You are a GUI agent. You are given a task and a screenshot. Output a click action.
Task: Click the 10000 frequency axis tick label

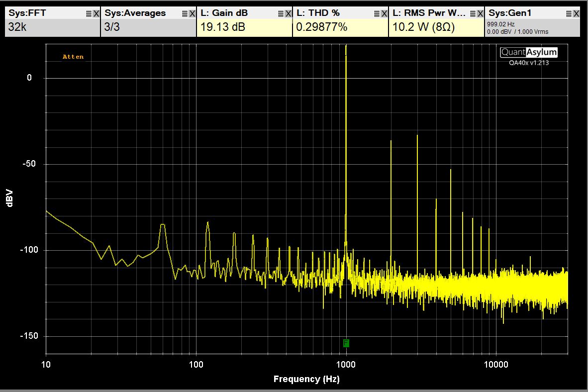pos(496,365)
